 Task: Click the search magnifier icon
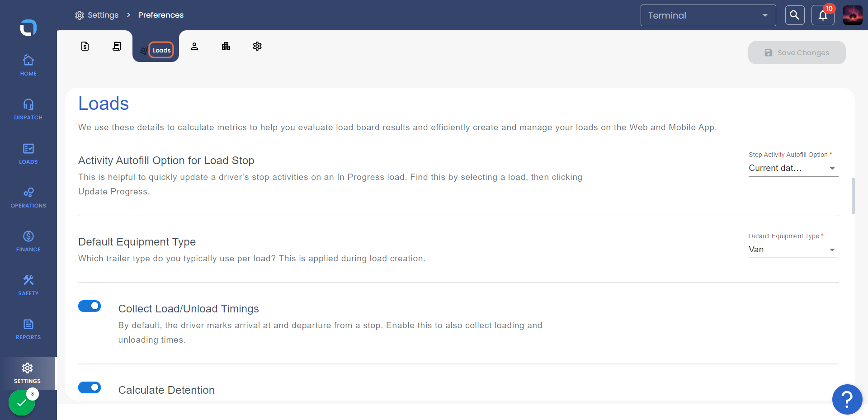[795, 15]
